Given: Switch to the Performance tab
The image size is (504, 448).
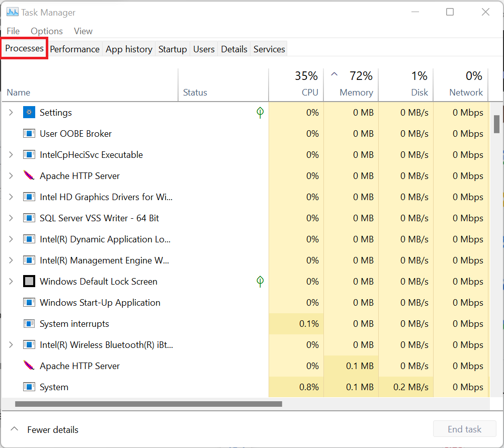Looking at the screenshot, I should click(74, 49).
